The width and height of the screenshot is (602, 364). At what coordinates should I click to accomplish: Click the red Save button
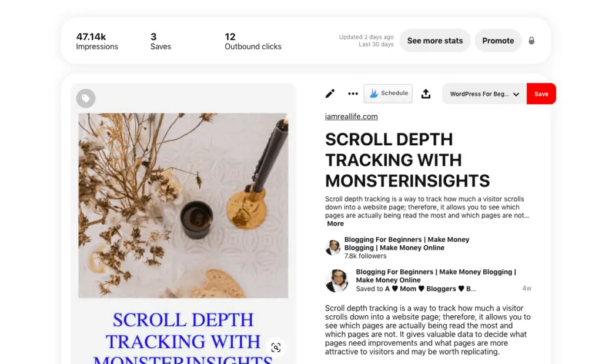click(541, 93)
